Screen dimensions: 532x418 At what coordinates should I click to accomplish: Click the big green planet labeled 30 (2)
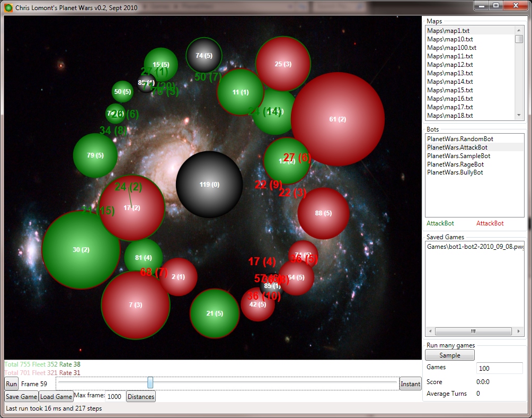(81, 249)
